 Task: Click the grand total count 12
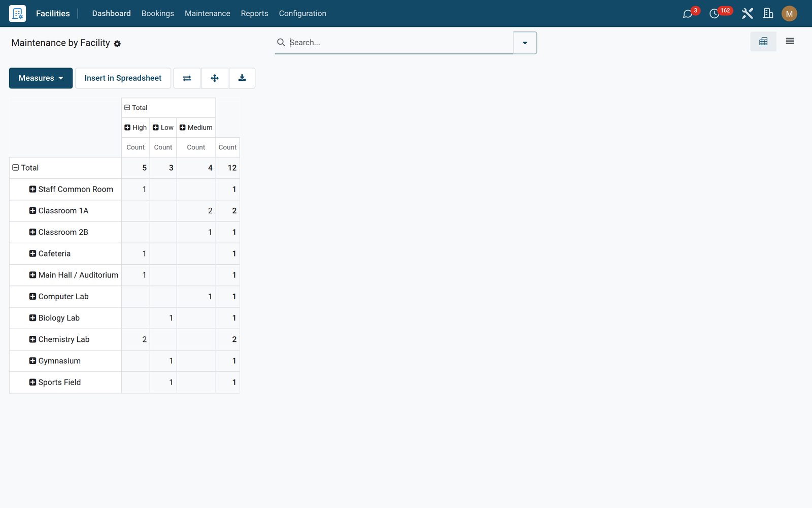[227, 168]
